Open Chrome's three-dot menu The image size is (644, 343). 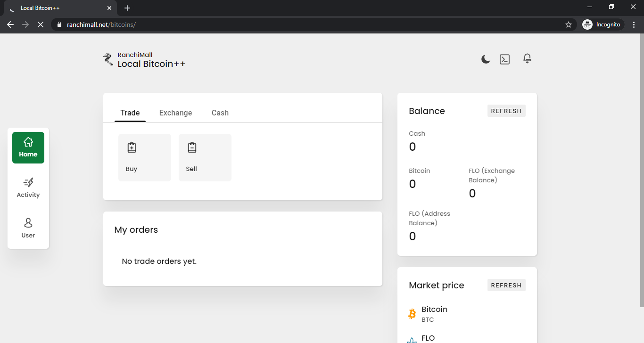tap(634, 24)
